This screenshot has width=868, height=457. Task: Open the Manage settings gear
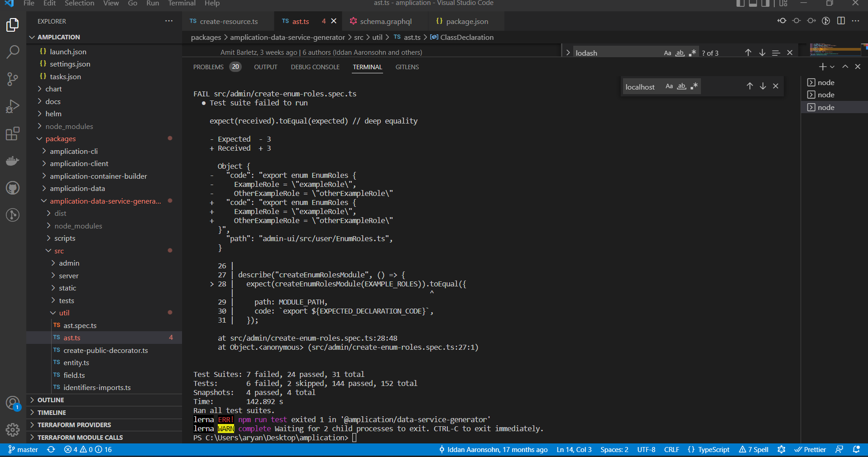pos(12,430)
